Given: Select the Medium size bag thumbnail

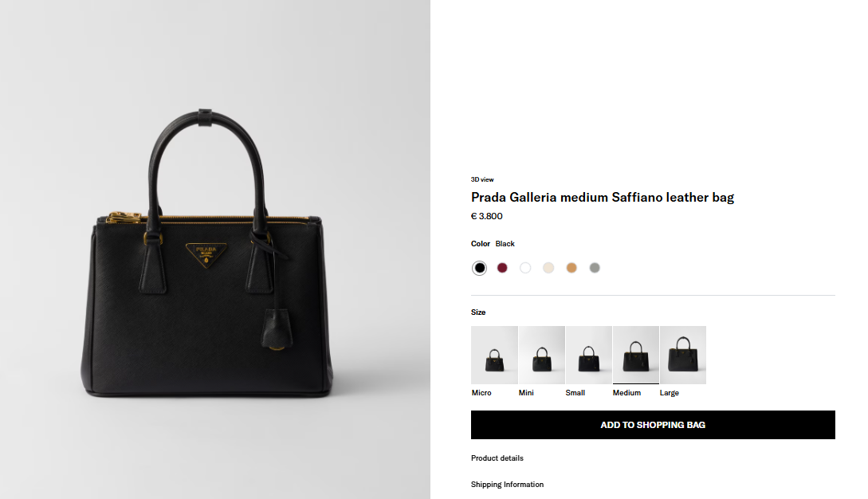Looking at the screenshot, I should (x=635, y=355).
